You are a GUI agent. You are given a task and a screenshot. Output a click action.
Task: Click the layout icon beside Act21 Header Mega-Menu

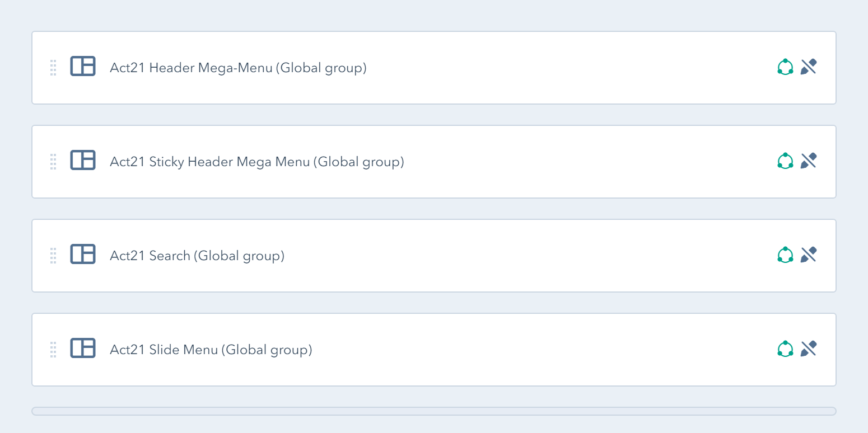pyautogui.click(x=83, y=66)
